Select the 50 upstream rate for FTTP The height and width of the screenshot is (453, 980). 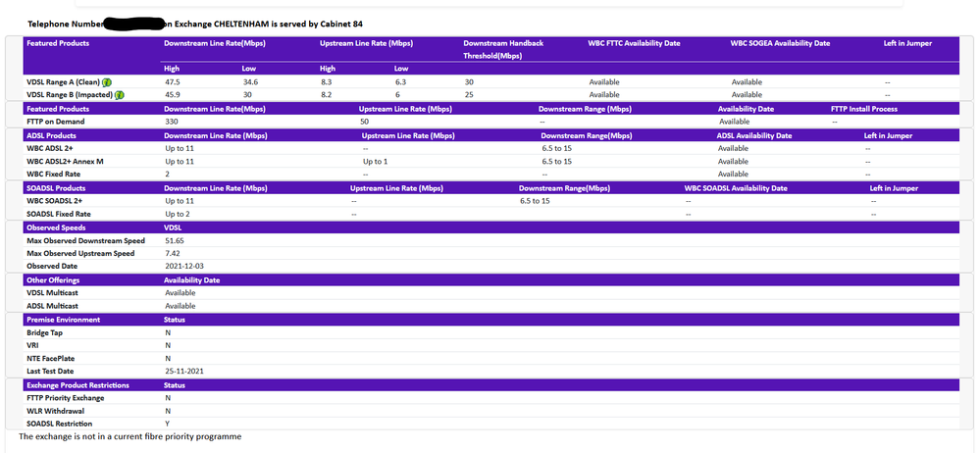(x=365, y=122)
